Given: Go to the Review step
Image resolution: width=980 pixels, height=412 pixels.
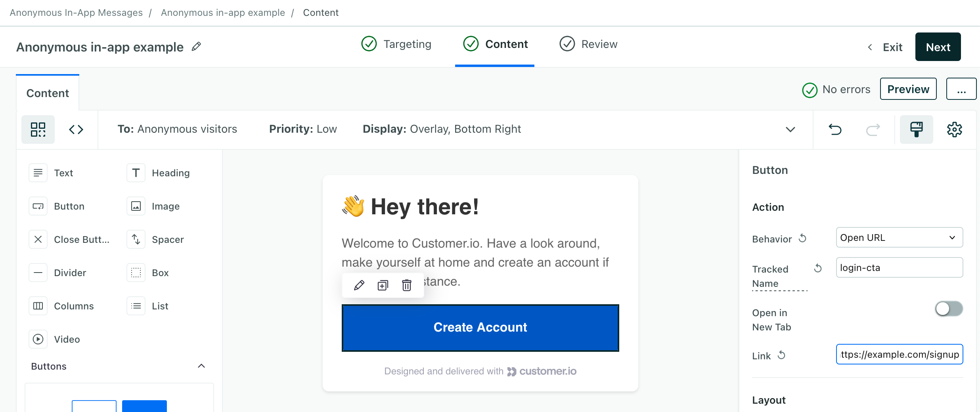Looking at the screenshot, I should tap(588, 44).
